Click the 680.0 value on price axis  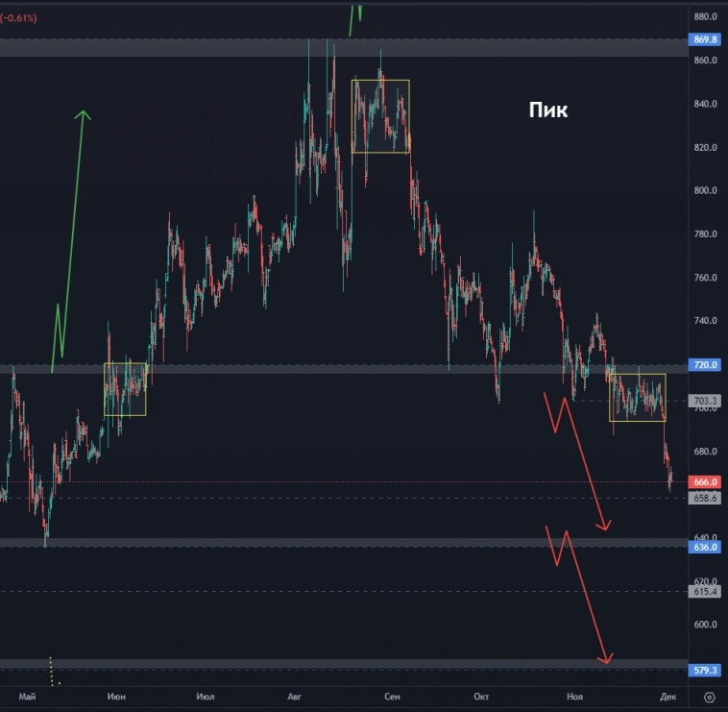click(x=705, y=451)
